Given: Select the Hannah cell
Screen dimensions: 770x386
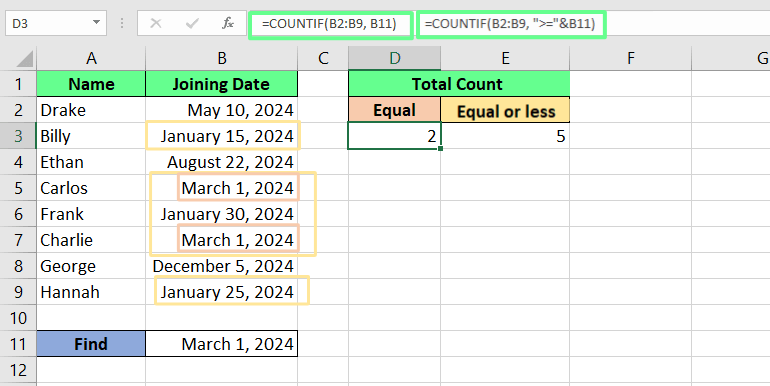Looking at the screenshot, I should click(91, 292).
